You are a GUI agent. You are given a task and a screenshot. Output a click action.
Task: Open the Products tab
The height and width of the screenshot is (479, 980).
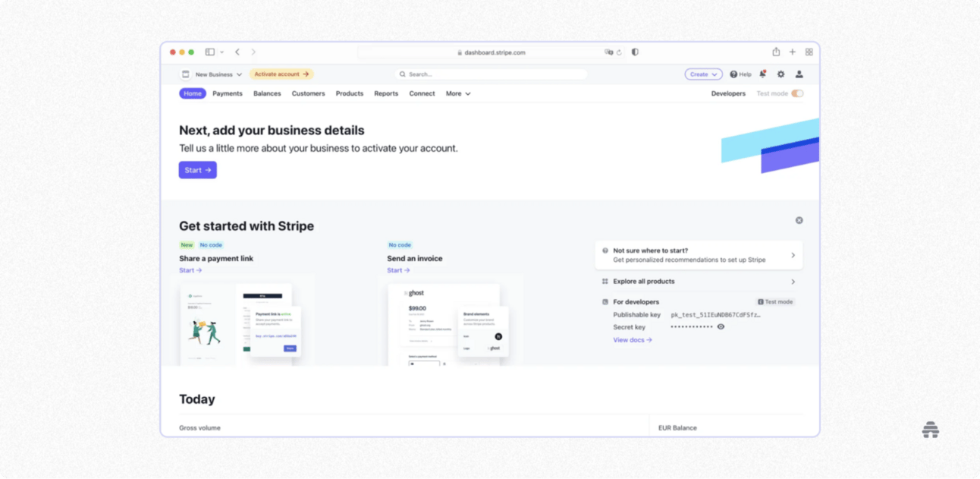350,93
